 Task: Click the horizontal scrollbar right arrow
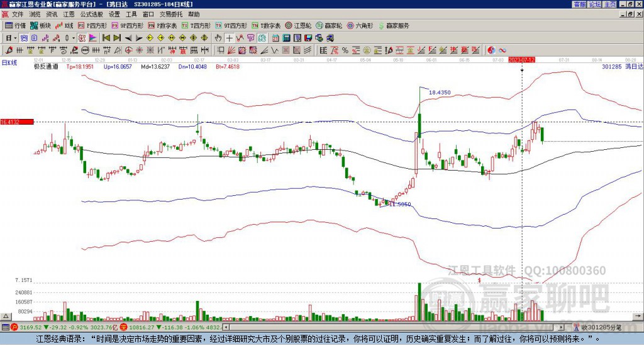tap(562, 327)
